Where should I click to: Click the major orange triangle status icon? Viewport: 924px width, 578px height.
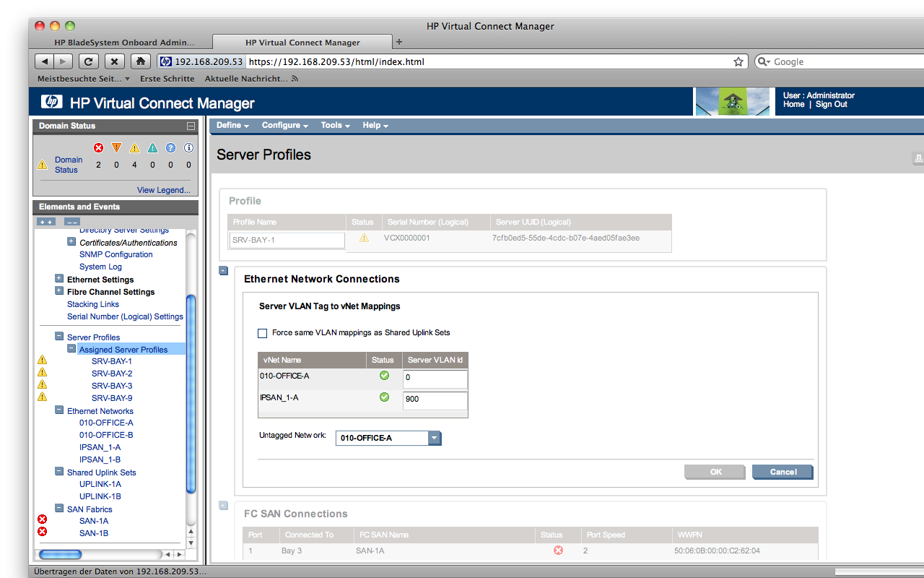116,148
